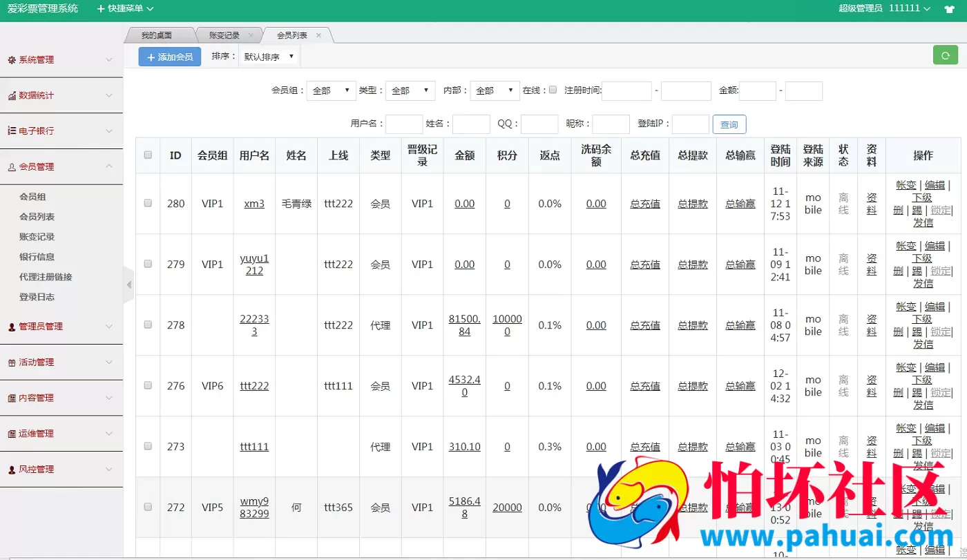967x560 pixels.
Task: Click the 运维管理 icon
Action: pos(12,434)
